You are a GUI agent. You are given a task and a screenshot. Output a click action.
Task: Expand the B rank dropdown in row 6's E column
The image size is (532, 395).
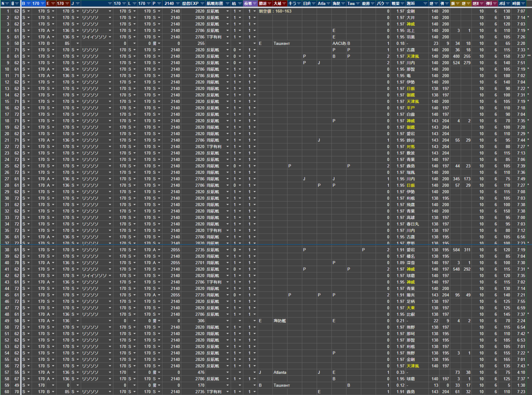[54, 43]
